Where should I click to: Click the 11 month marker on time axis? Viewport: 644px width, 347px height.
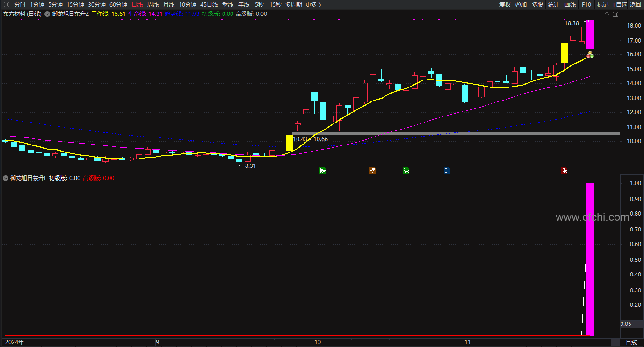tap(467, 342)
